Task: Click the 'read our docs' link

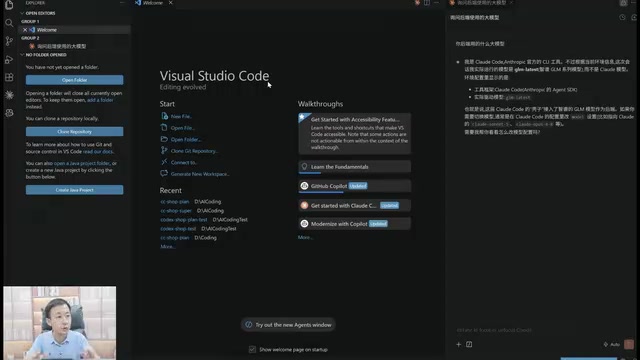Action: click(98, 151)
